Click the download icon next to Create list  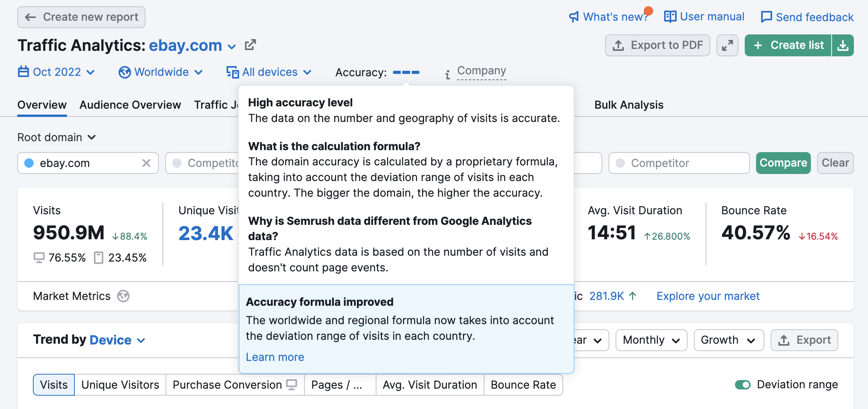click(843, 45)
